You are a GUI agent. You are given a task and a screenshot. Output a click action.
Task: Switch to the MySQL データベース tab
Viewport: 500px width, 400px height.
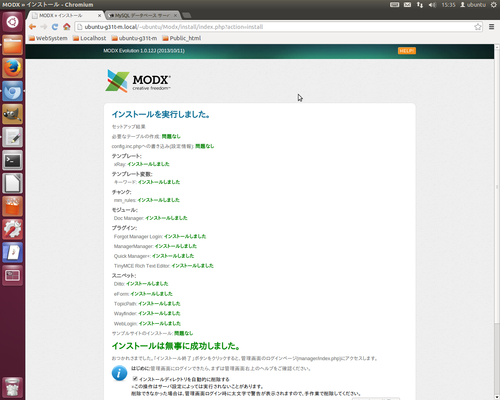click(142, 16)
